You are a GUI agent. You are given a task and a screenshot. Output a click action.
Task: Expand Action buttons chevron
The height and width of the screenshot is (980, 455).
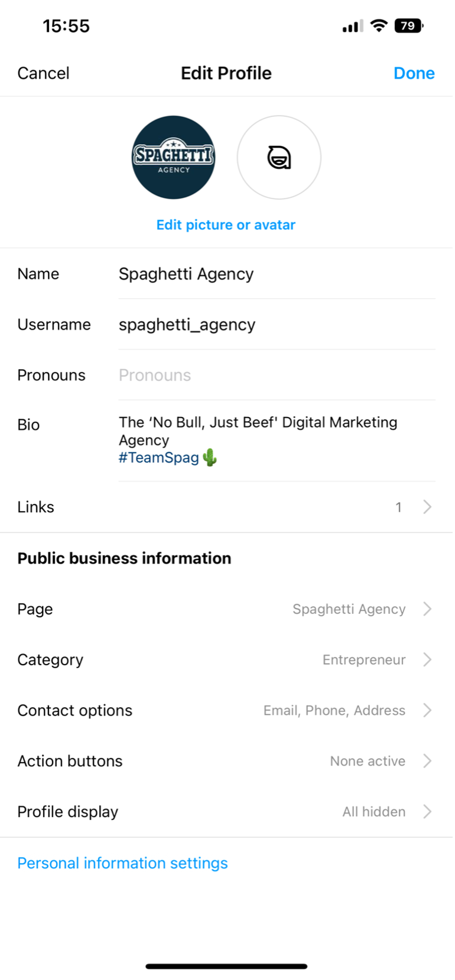pos(427,761)
